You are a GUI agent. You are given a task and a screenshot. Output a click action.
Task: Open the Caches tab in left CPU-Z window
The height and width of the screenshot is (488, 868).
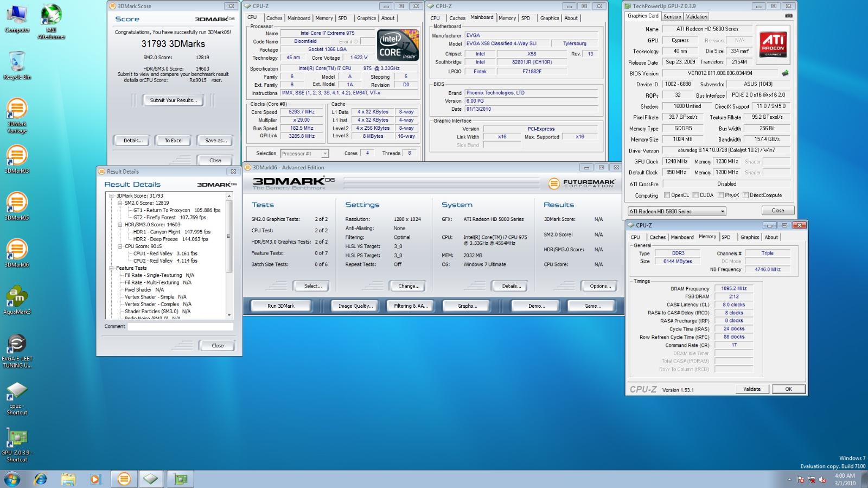[274, 18]
